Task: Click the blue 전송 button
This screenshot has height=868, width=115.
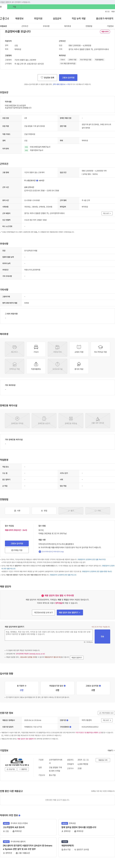Action: [x=102, y=637]
